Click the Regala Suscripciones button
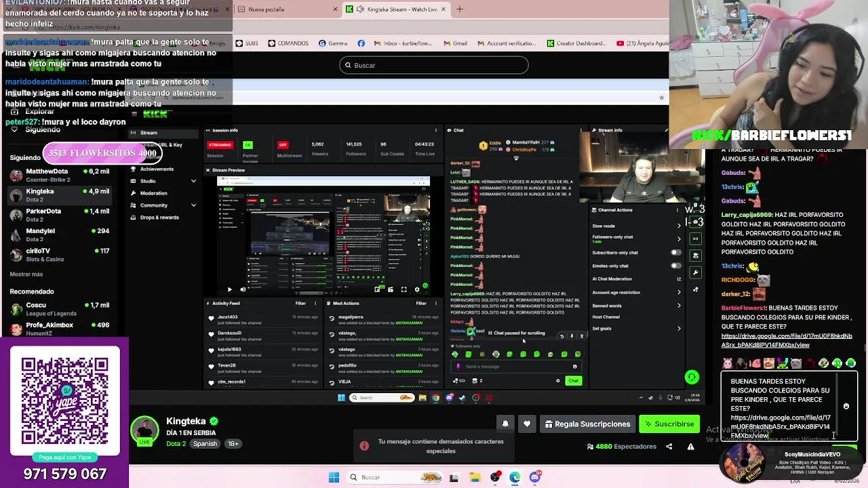 (587, 424)
